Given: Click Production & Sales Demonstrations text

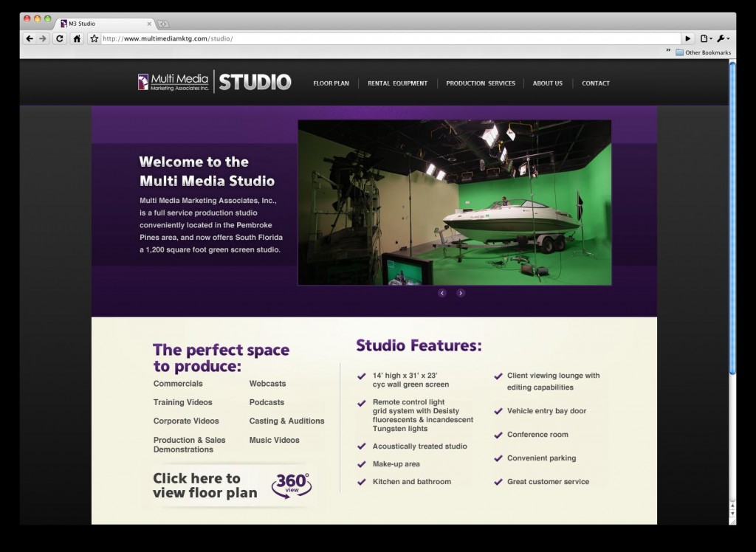Looking at the screenshot, I should [190, 445].
